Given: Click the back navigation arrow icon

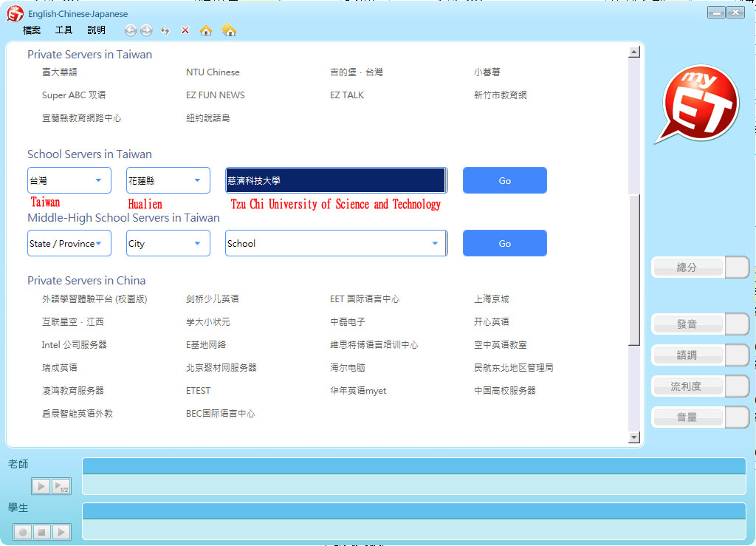Looking at the screenshot, I should 130,30.
